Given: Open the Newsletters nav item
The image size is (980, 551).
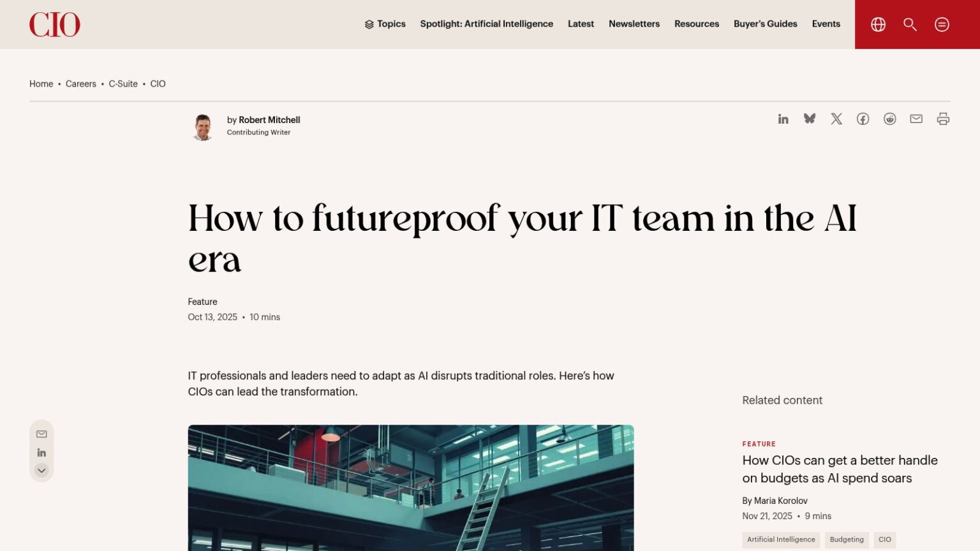Looking at the screenshot, I should coord(634,24).
